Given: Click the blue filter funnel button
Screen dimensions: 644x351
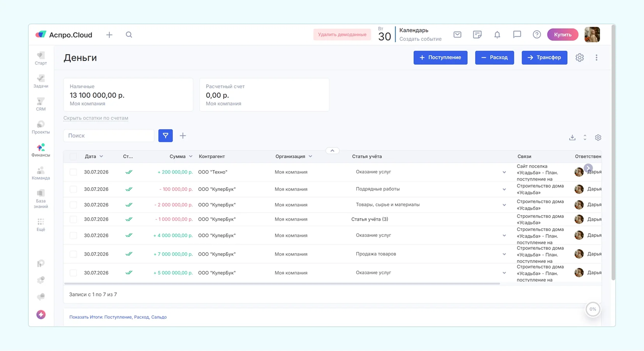Looking at the screenshot, I should 166,135.
